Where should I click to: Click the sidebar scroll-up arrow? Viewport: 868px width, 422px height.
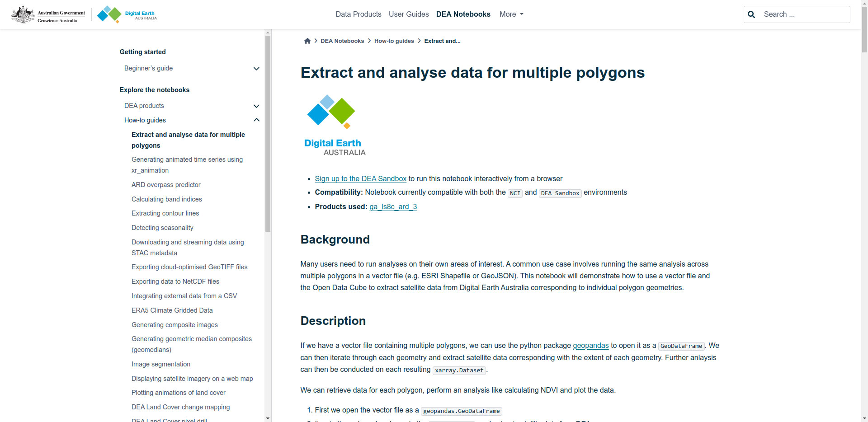pos(268,33)
